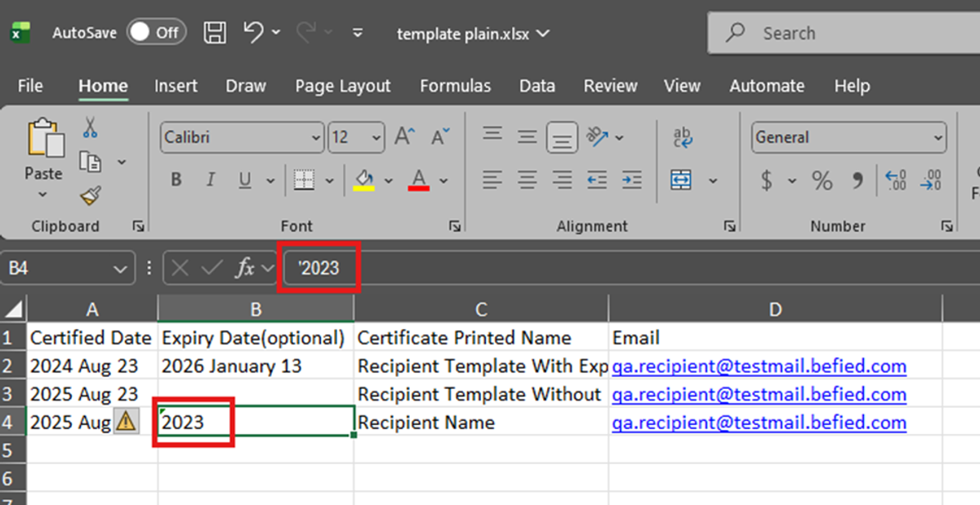Open the Font Color palette dropdown arrow
The image size is (980, 505).
[443, 181]
